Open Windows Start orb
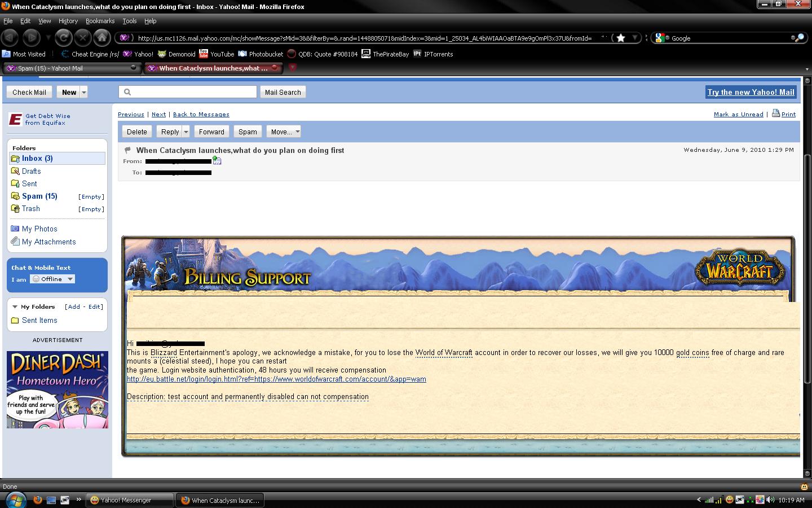812x508 pixels. pyautogui.click(x=15, y=500)
